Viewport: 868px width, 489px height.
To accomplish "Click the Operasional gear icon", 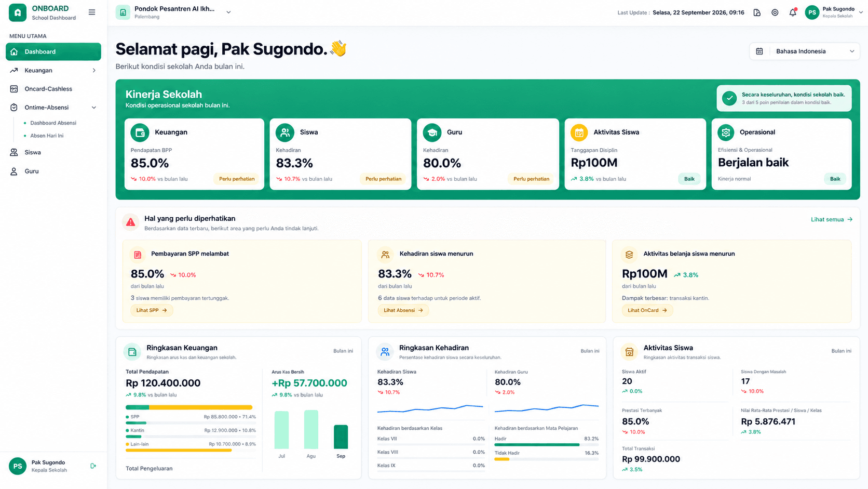I will [x=726, y=133].
